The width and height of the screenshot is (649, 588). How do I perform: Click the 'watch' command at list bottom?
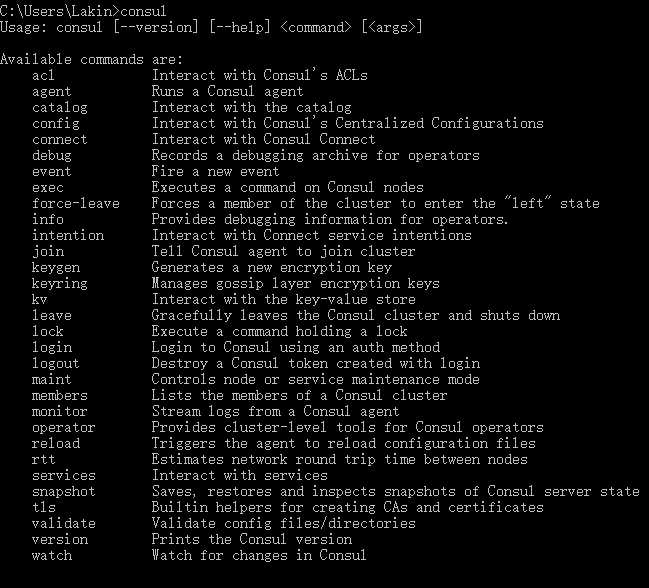click(52, 556)
